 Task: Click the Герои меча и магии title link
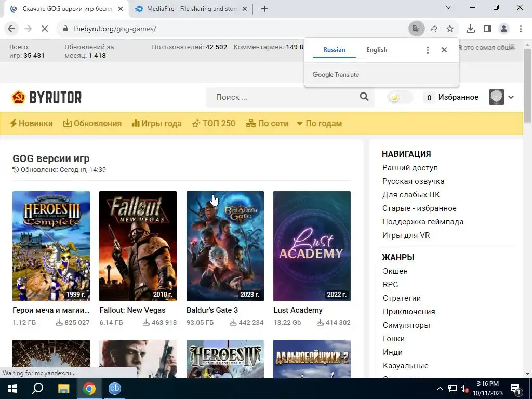51,310
